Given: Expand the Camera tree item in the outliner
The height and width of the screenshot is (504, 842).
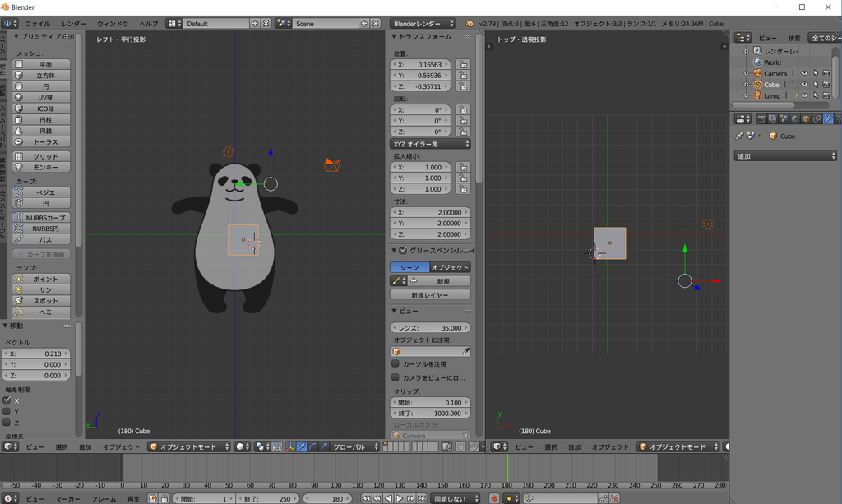Looking at the screenshot, I should [x=747, y=73].
